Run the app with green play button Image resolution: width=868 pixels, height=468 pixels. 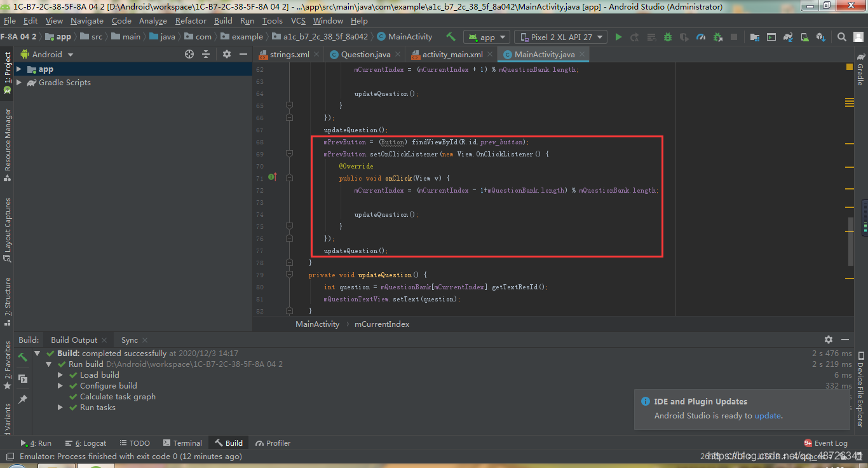[x=618, y=37]
